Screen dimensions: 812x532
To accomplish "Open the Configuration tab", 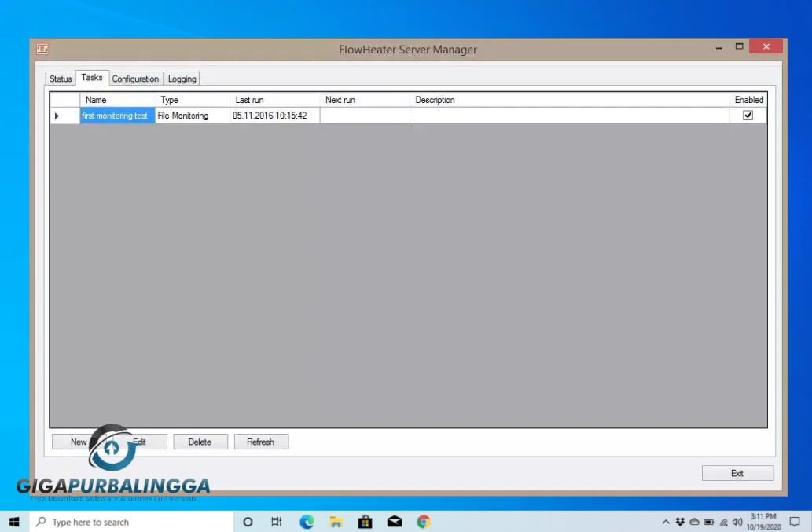I will (x=136, y=79).
